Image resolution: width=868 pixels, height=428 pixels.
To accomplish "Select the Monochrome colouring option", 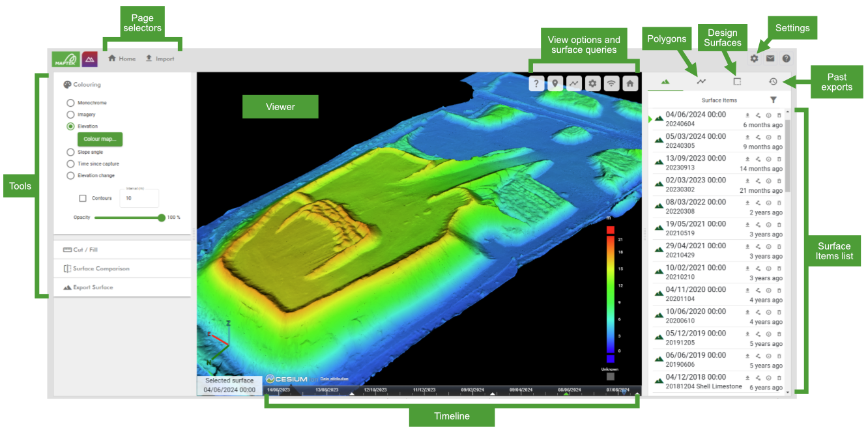I will pyautogui.click(x=70, y=103).
